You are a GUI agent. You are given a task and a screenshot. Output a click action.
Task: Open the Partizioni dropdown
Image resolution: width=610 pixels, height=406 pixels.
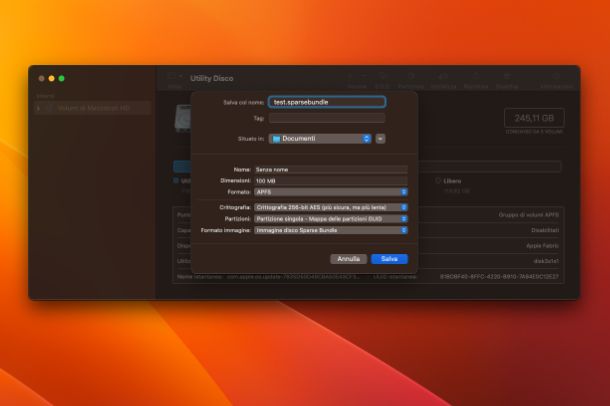(331, 219)
